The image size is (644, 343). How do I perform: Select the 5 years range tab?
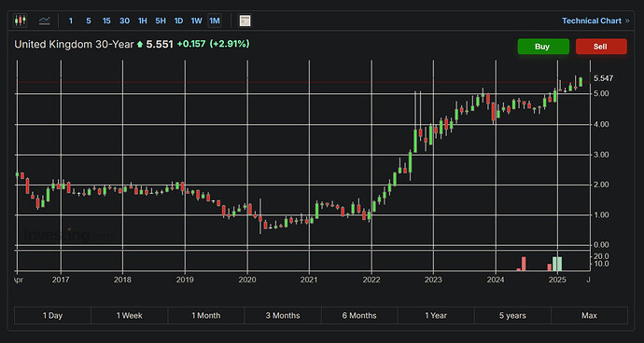512,316
